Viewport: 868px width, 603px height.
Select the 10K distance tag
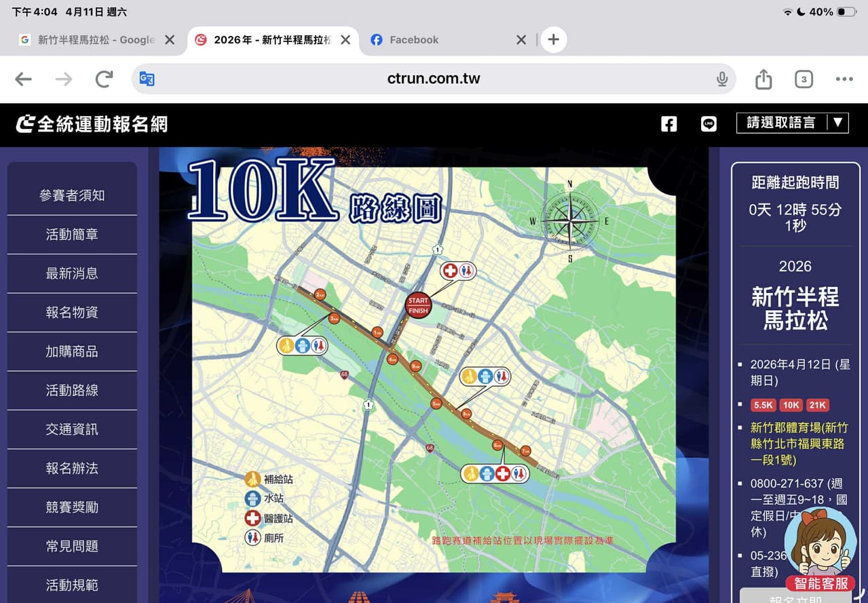coord(791,405)
